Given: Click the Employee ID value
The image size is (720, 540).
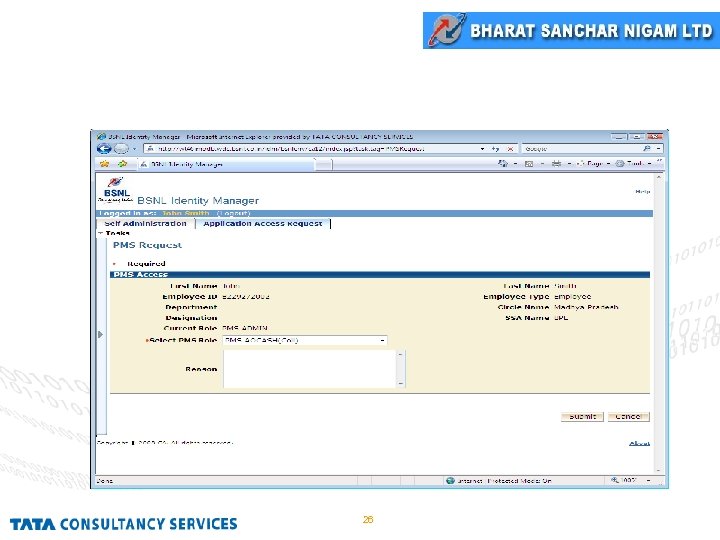Looking at the screenshot, I should coord(246,297).
